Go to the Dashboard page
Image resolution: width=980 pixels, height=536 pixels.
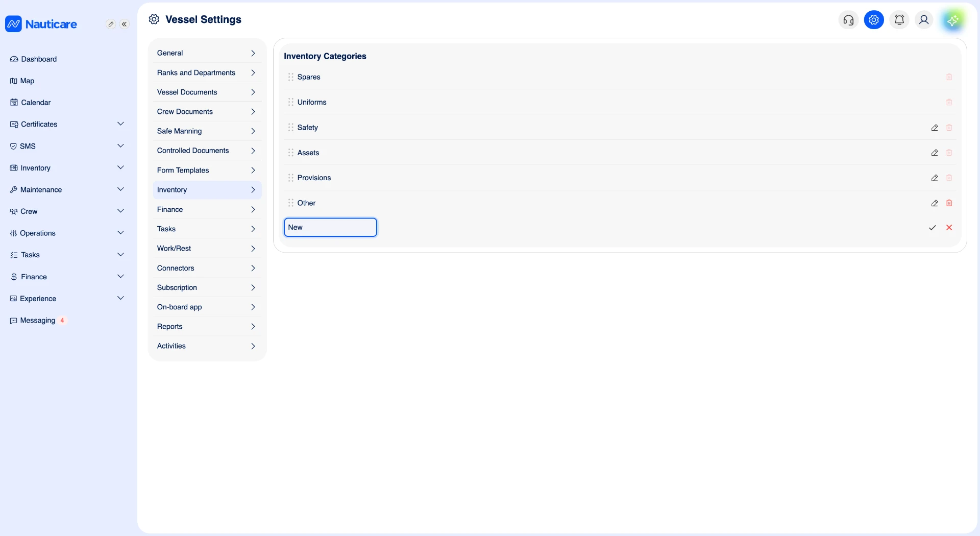(x=34, y=59)
